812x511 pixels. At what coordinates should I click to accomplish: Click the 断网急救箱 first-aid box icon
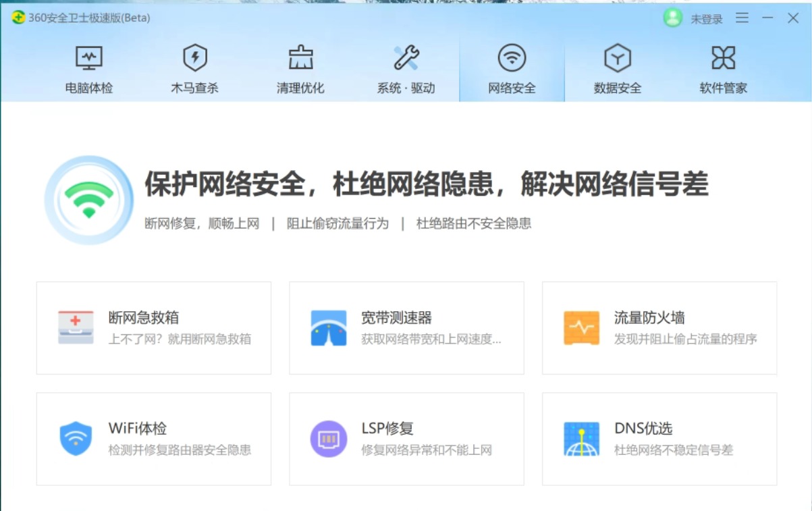click(76, 327)
